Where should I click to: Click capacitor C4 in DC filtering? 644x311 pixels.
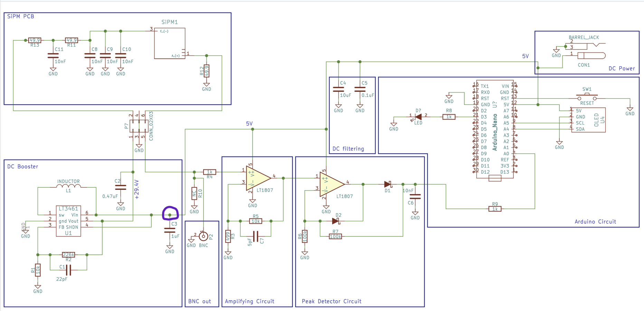click(339, 89)
